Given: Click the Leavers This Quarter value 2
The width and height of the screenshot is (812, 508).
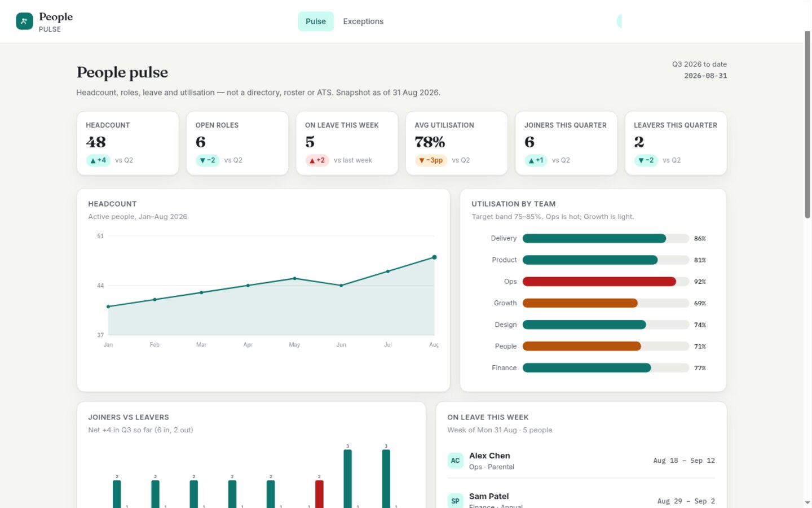Looking at the screenshot, I should (639, 142).
